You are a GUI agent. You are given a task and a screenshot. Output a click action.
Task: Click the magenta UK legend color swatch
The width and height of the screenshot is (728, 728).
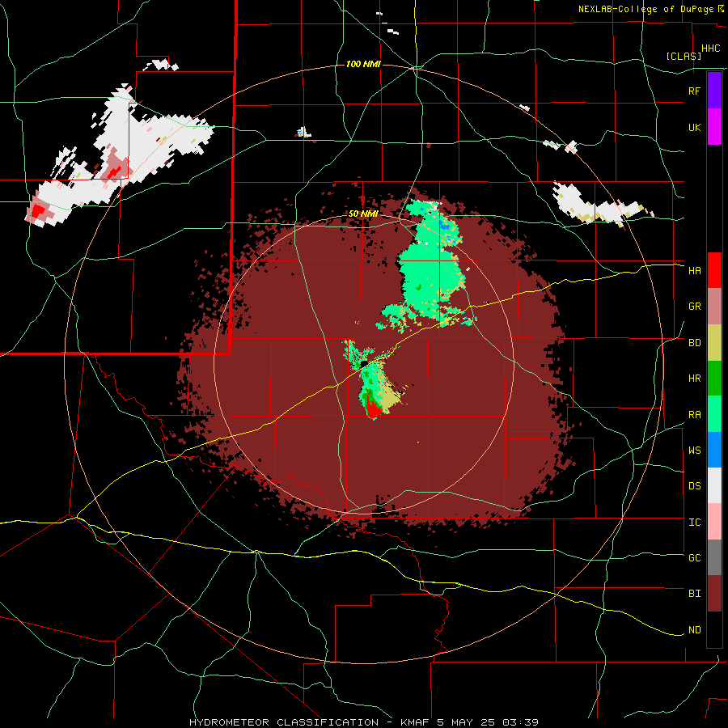tap(714, 127)
